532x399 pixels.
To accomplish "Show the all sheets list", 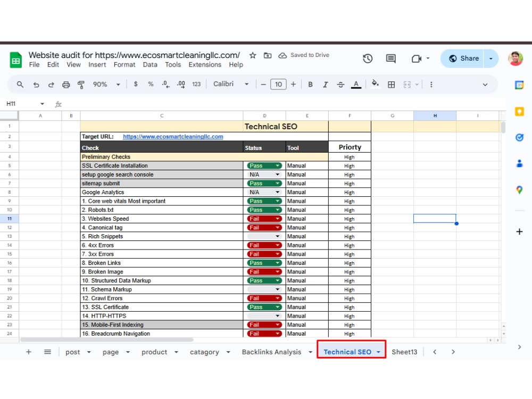I will (47, 352).
